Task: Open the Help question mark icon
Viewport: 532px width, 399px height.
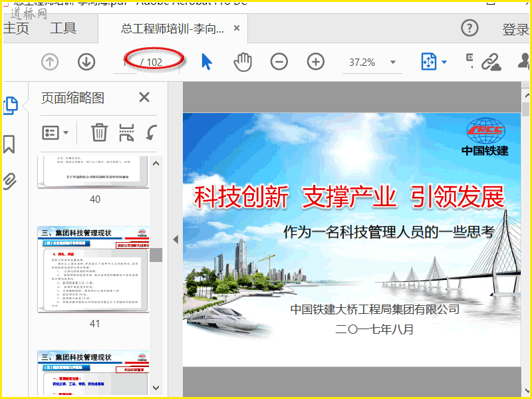Action: tap(469, 28)
